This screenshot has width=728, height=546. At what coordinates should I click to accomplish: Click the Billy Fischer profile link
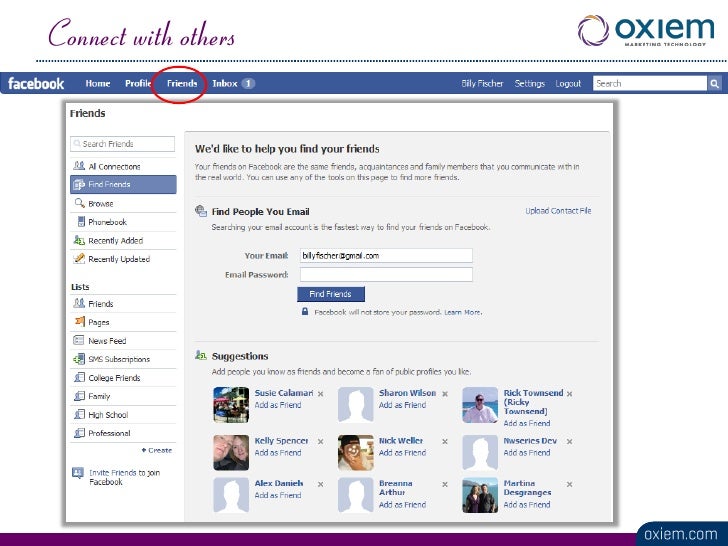click(x=482, y=84)
